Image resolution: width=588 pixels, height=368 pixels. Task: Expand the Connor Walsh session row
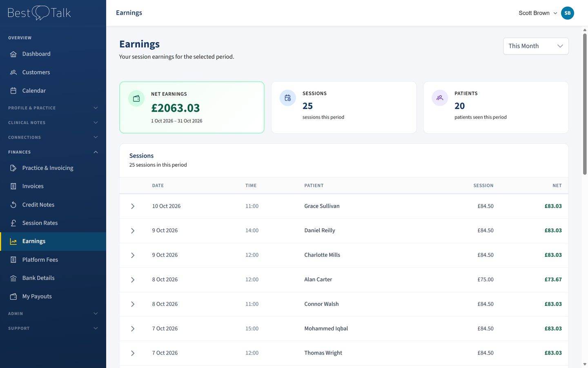(x=133, y=304)
